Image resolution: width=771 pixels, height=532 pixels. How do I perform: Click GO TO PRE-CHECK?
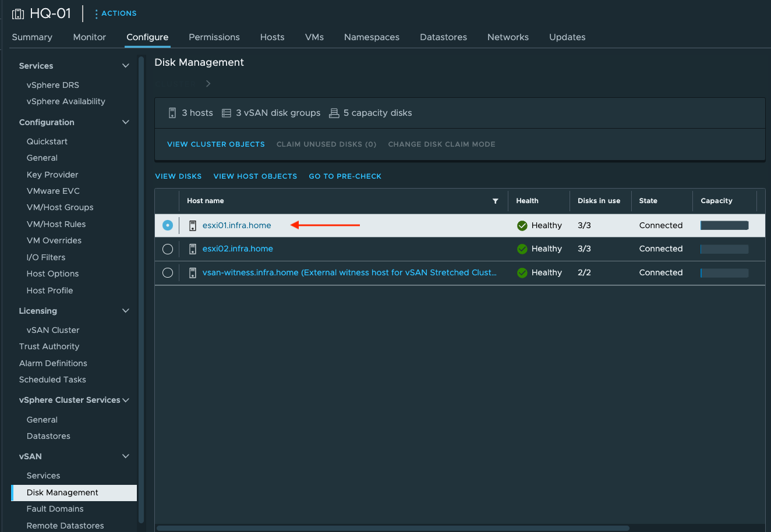(x=345, y=176)
